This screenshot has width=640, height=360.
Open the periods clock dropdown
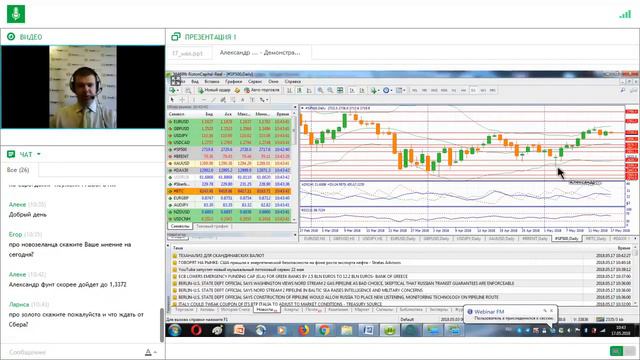point(387,90)
